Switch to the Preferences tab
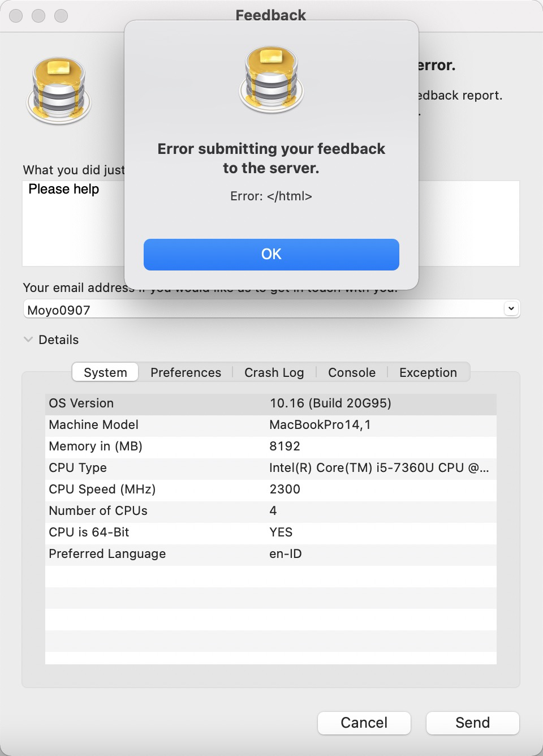 [186, 372]
